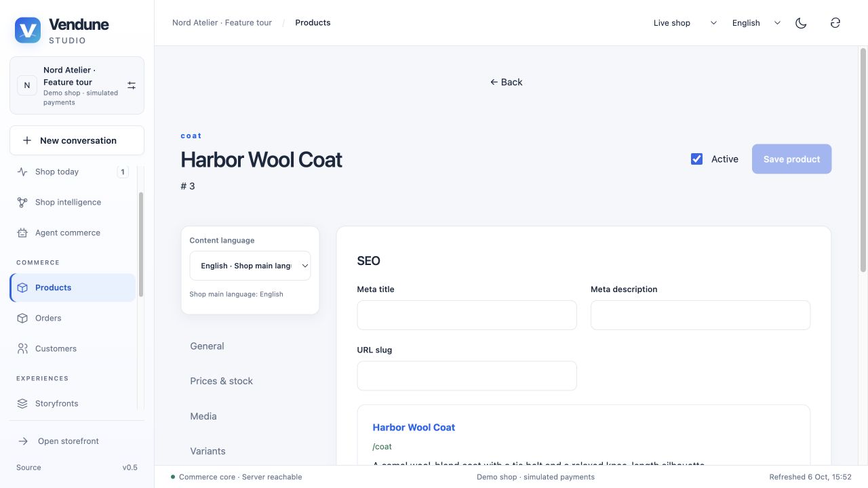Click the Agent commerce robot icon
Image resolution: width=868 pixels, height=488 pixels.
(x=22, y=232)
